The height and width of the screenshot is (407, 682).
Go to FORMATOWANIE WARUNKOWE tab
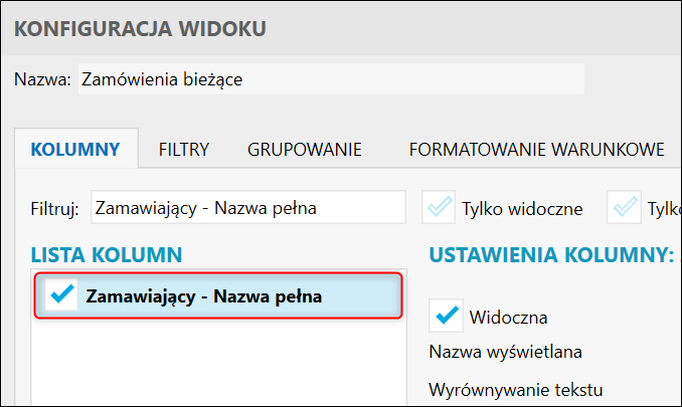[537, 150]
